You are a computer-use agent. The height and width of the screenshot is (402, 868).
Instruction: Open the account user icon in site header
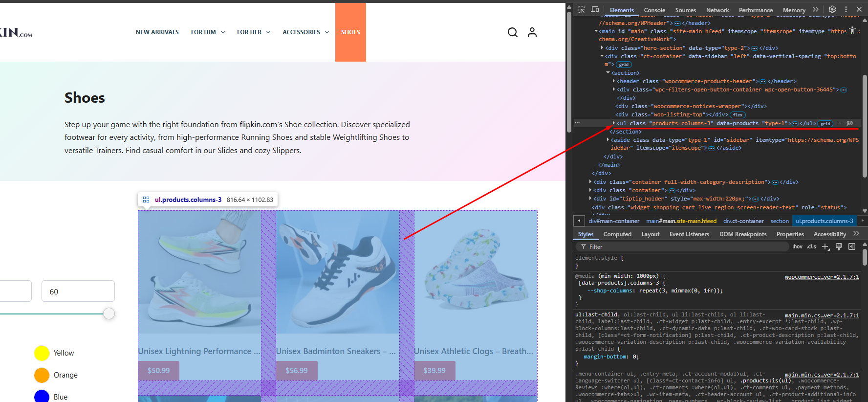click(532, 32)
